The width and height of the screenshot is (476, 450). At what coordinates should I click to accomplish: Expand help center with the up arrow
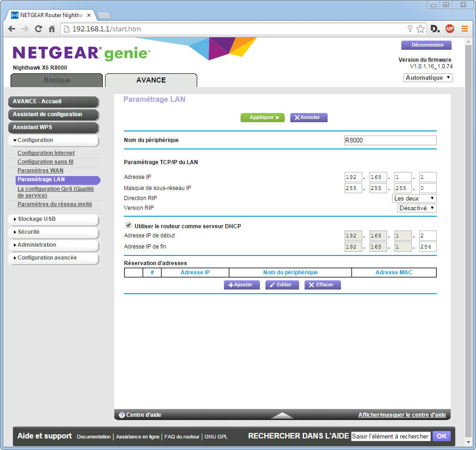(x=282, y=415)
